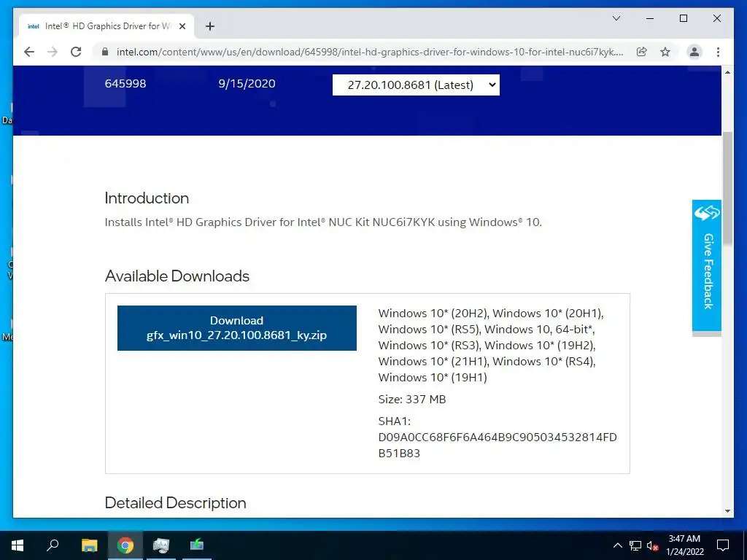View site security lock info

coord(105,52)
